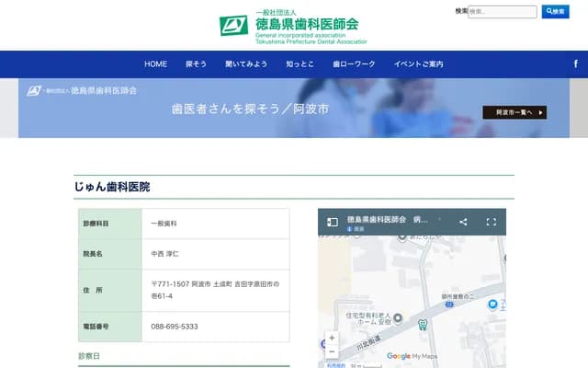Zoom out on the map
588x368 pixels.
332,351
